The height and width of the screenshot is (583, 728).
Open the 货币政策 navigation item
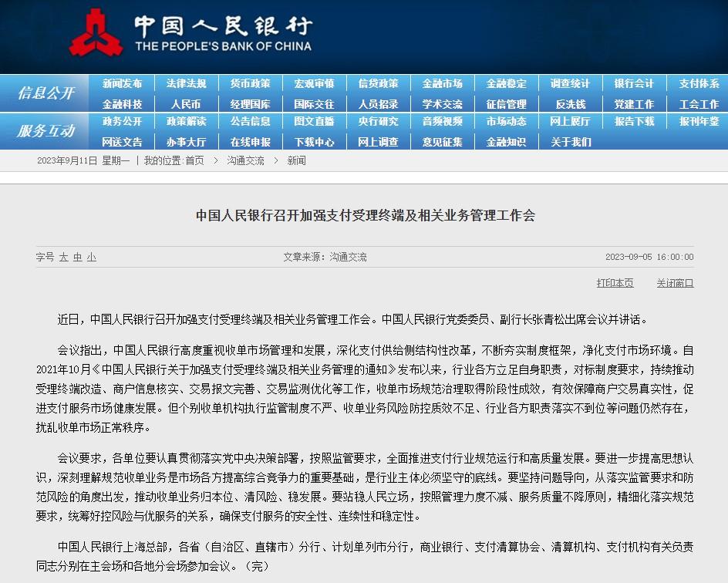[x=250, y=83]
